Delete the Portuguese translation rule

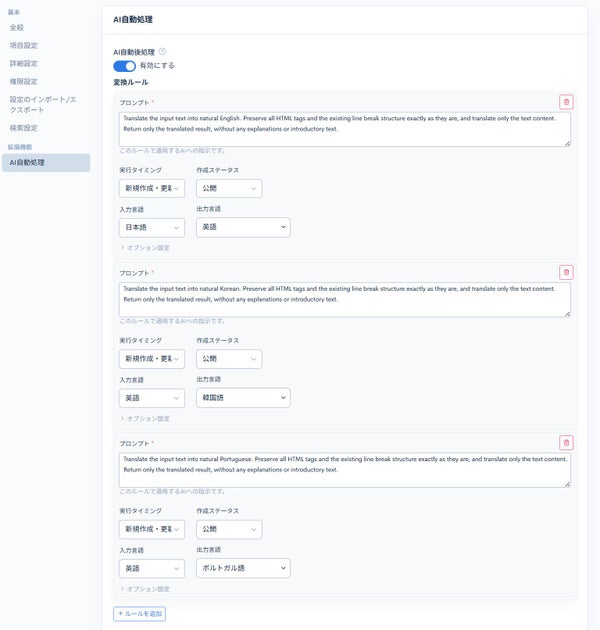coord(566,443)
